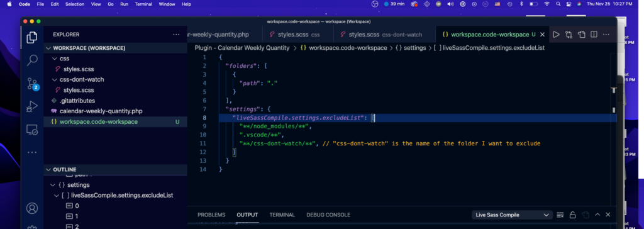Clear the output panel
This screenshot has height=229, width=644.
coord(560,215)
